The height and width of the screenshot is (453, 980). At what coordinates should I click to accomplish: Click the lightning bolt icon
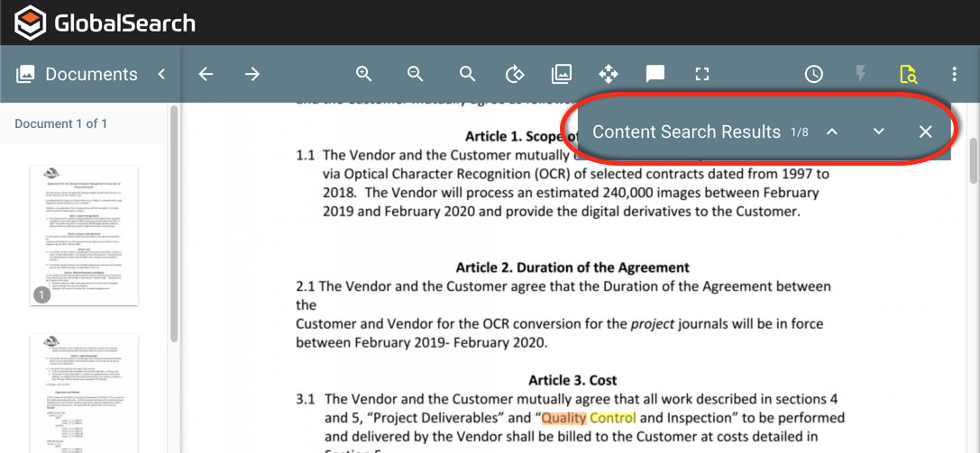pyautogui.click(x=860, y=74)
